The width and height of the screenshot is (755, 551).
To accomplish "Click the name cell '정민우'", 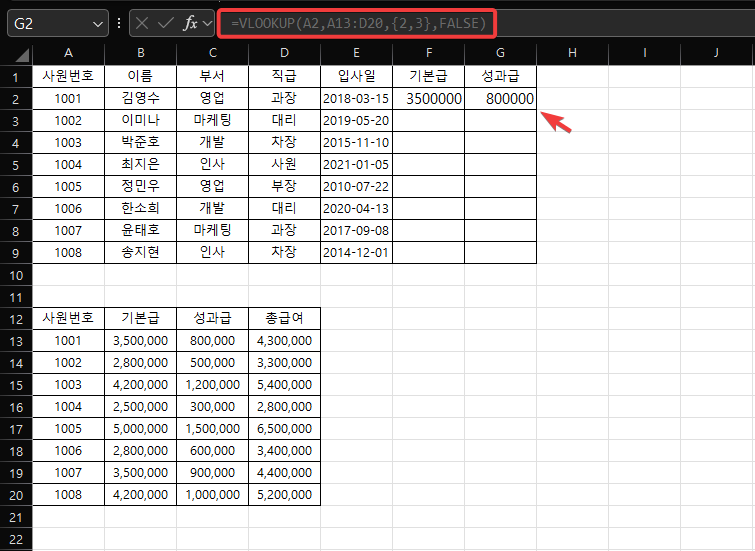I will pos(141,186).
